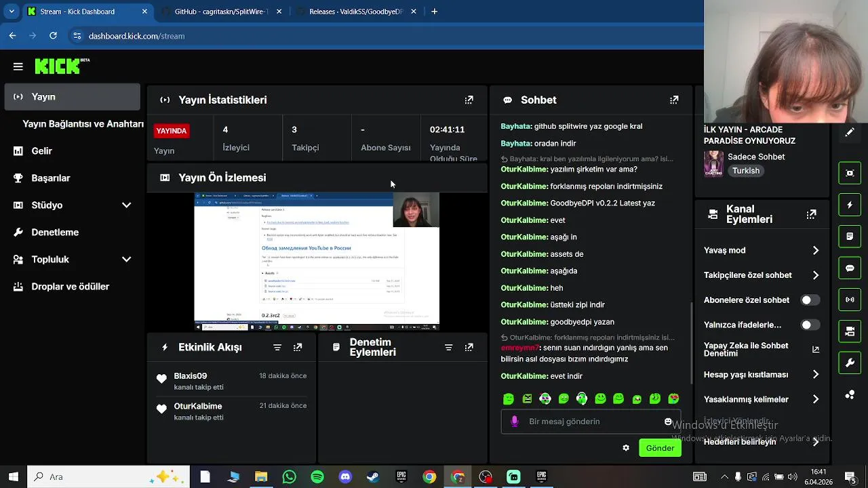The image size is (868, 488).
Task: Toggle activity feed lightning widget in right rail
Action: coord(850,205)
